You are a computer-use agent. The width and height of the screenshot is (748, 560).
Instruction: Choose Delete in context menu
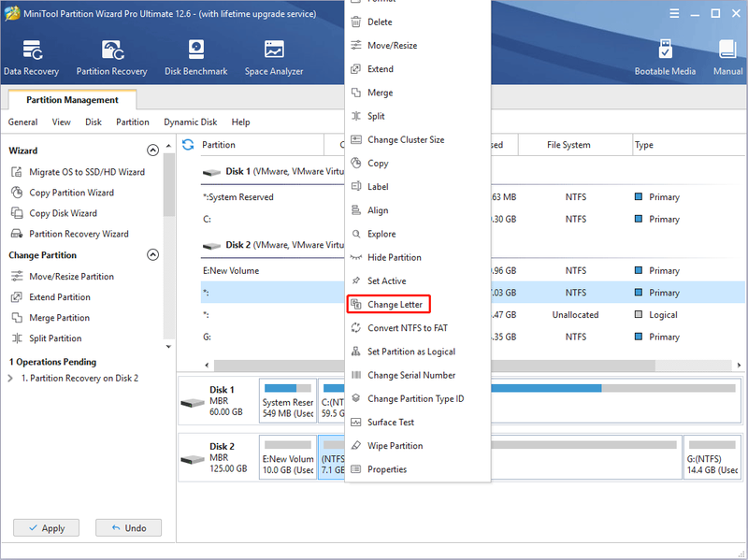click(x=417, y=22)
